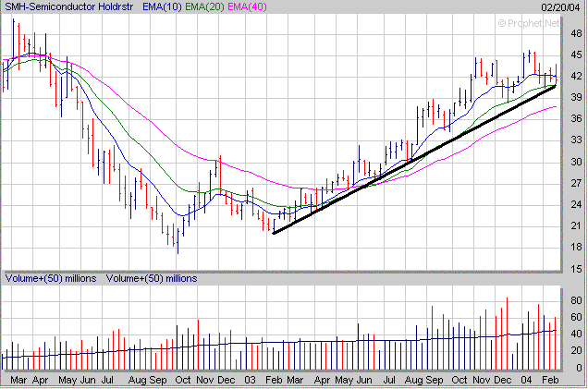The height and width of the screenshot is (389, 588).
Task: Click the 0 volume axis value
Action: click(579, 368)
